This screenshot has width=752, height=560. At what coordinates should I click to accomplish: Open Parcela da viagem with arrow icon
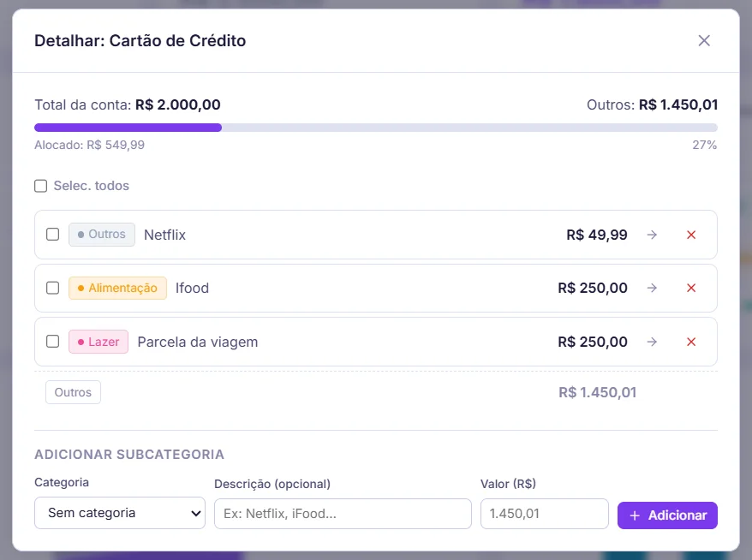click(x=652, y=342)
